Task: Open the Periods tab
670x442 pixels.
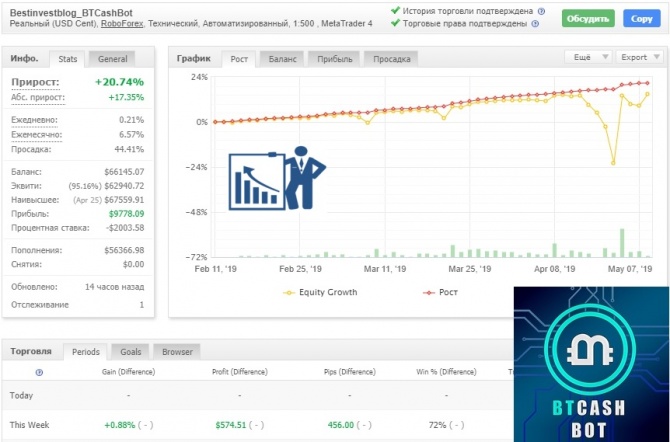Action: (x=85, y=352)
